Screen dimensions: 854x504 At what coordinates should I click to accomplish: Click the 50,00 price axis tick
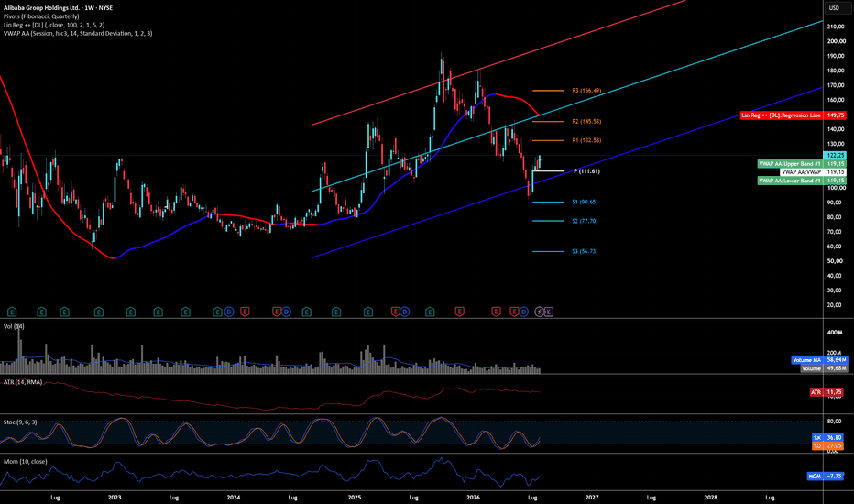836,261
